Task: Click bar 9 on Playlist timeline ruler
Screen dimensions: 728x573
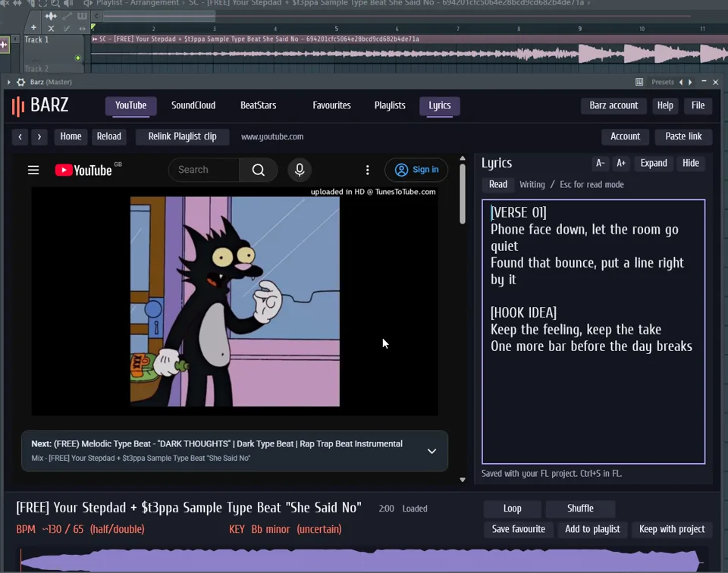Action: click(x=579, y=29)
